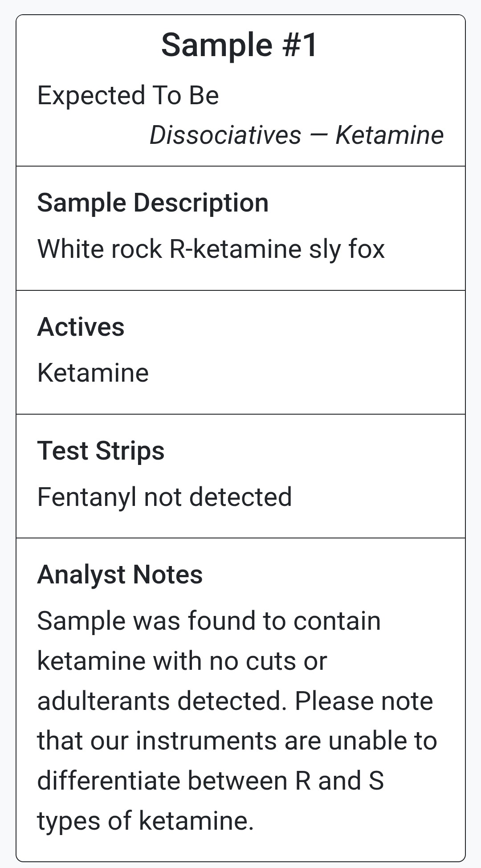This screenshot has height=868, width=481.
Task: Select the "Test Strips" heading
Action: 101,451
